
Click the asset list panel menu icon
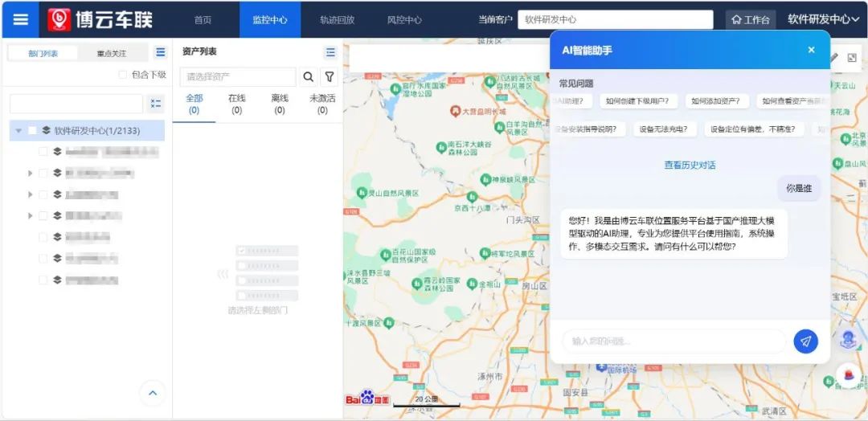pyautogui.click(x=330, y=52)
